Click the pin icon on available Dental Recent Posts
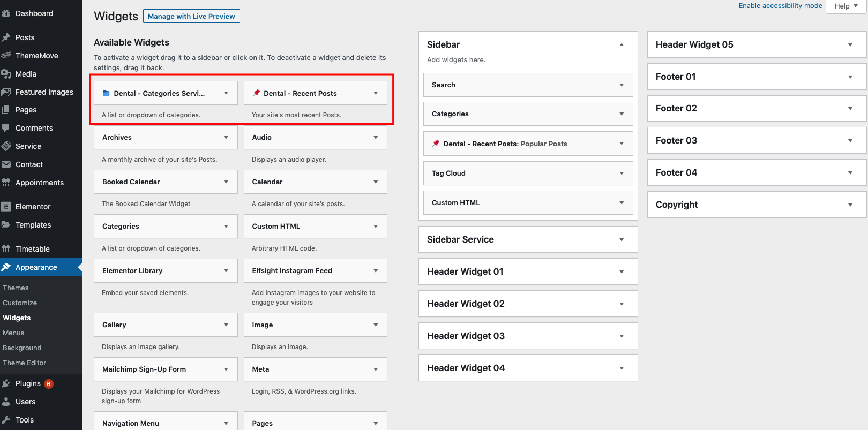868x430 pixels. tap(256, 93)
